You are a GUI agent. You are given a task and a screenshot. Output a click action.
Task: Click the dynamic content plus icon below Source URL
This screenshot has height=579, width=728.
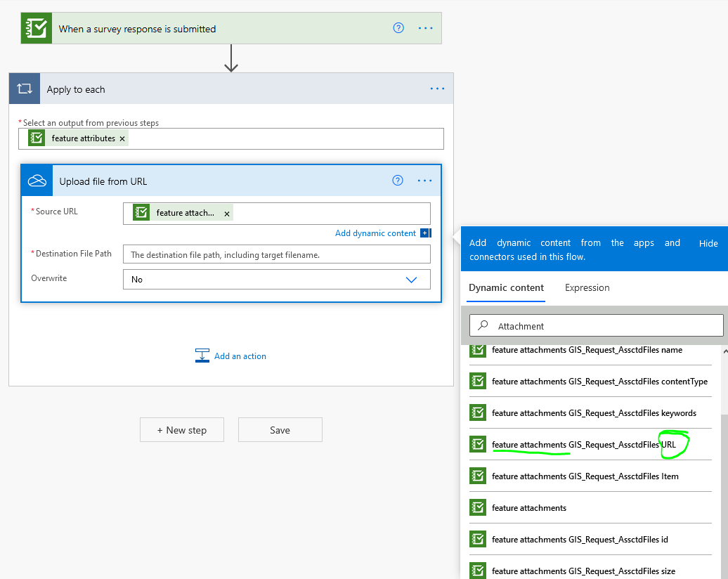pyautogui.click(x=426, y=233)
